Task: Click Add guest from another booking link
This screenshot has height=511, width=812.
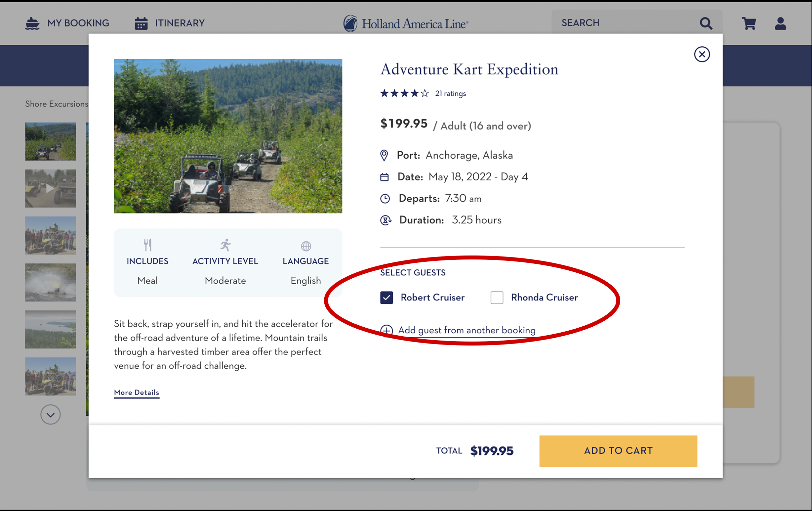Action: (x=467, y=330)
